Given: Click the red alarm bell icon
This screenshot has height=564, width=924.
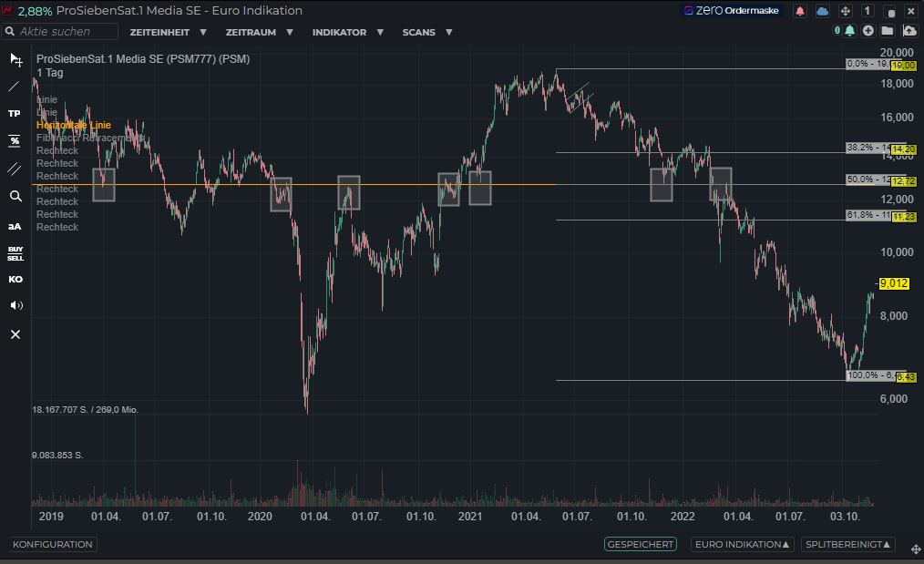Looking at the screenshot, I should [x=800, y=11].
